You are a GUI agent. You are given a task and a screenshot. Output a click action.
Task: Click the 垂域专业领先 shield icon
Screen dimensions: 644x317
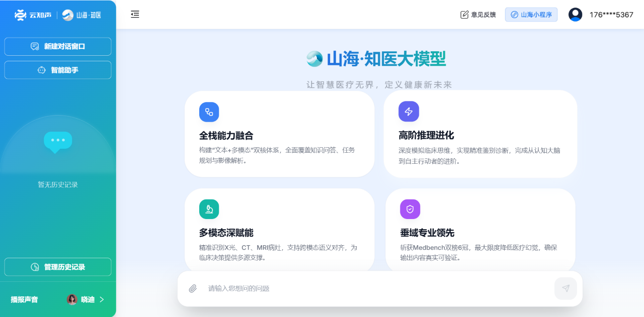coord(410,209)
